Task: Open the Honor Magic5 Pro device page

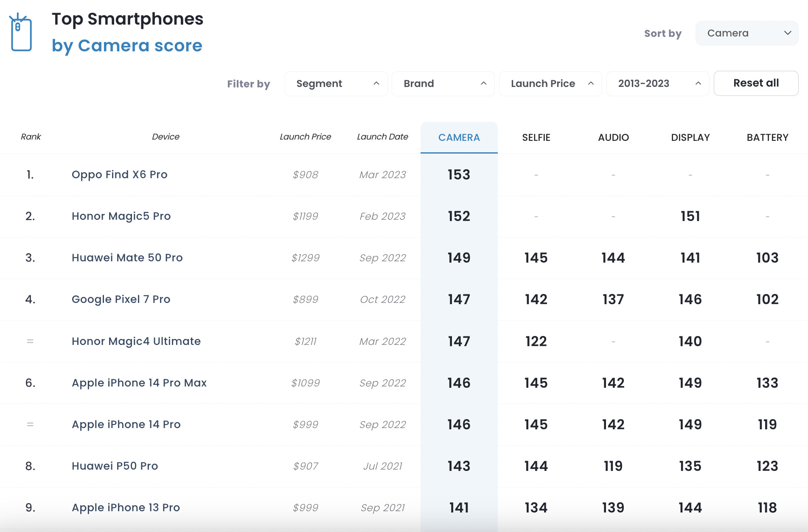Action: click(121, 216)
